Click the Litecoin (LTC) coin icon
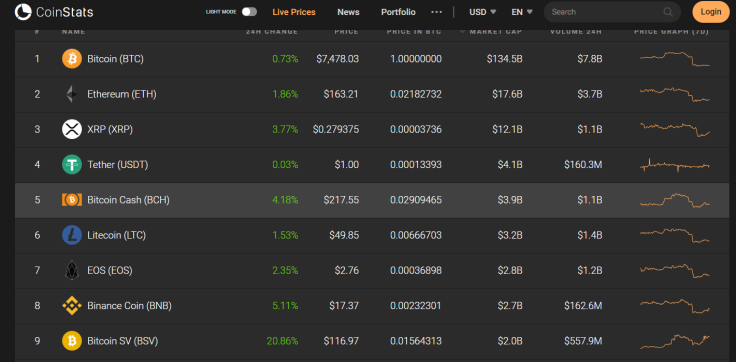Image resolution: width=736 pixels, height=362 pixels. (72, 235)
